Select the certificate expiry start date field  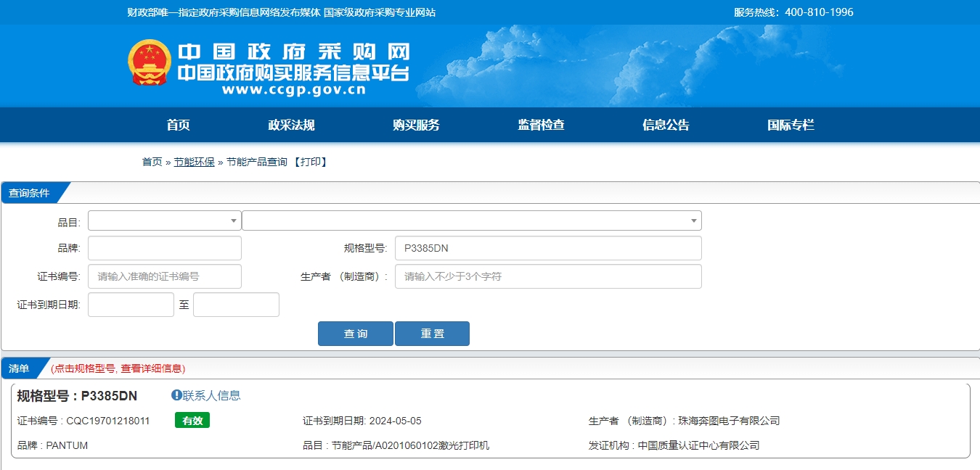(131, 305)
